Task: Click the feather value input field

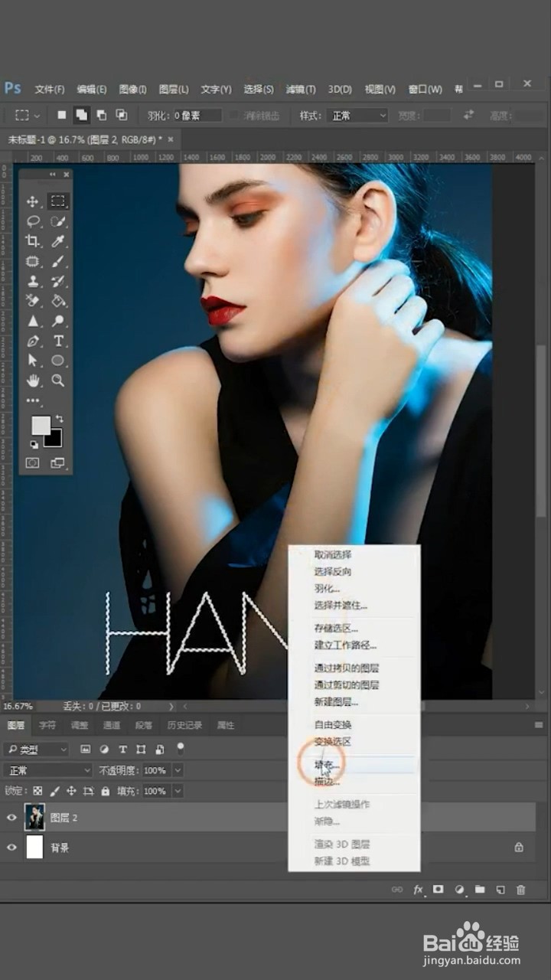Action: (197, 116)
